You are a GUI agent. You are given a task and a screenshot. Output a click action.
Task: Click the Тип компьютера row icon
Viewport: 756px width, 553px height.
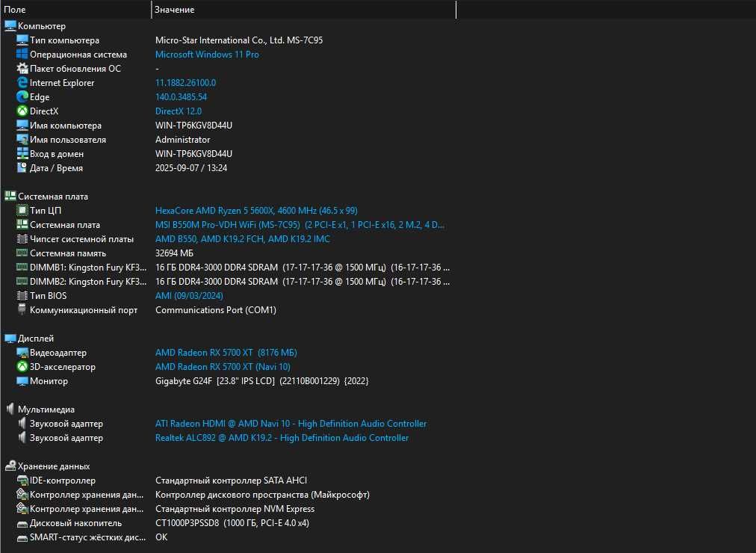tap(22, 40)
